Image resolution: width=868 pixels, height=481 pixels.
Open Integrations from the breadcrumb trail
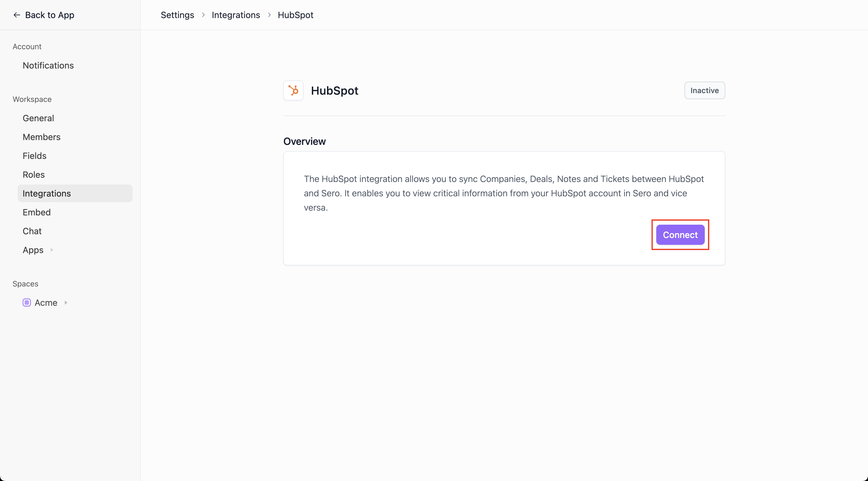tap(236, 15)
